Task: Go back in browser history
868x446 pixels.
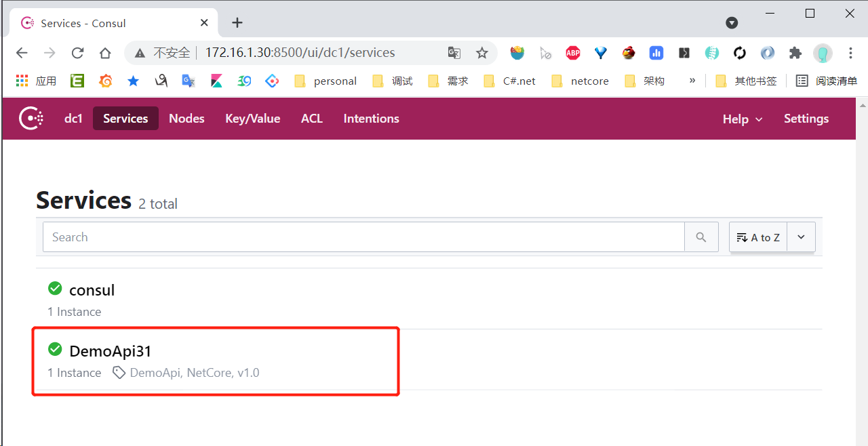Action: tap(22, 53)
